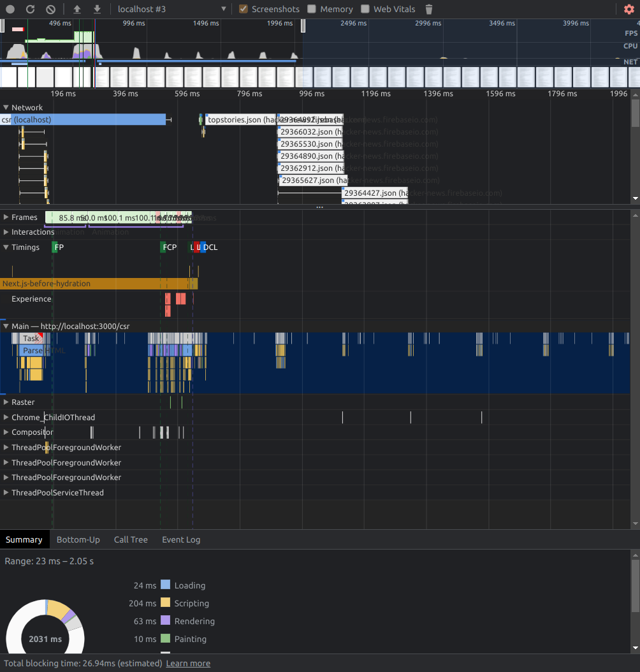The width and height of the screenshot is (640, 672).
Task: Select the 29364427.json request bar
Action: (x=375, y=193)
